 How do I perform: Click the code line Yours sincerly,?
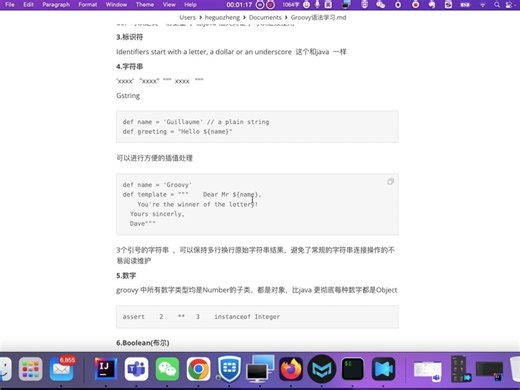point(157,214)
